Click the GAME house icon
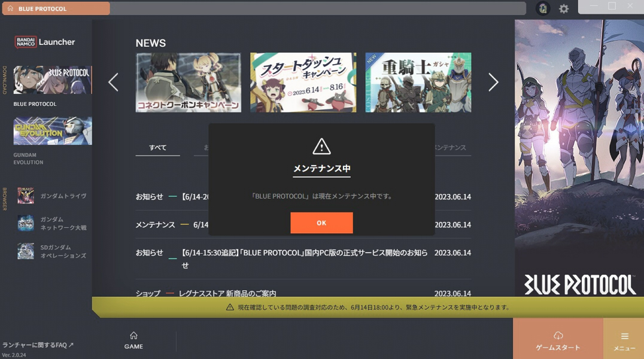644x359 pixels. [x=133, y=335]
